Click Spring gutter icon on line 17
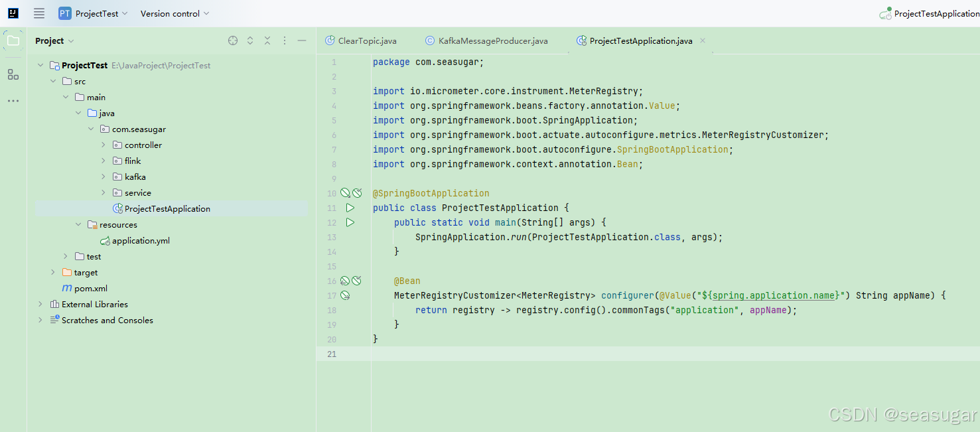This screenshot has height=432, width=980. pos(345,295)
